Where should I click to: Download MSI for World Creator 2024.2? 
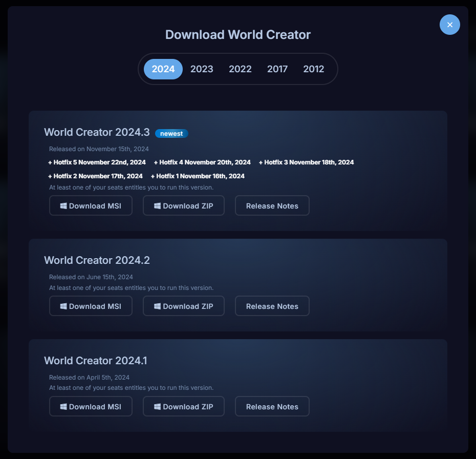click(91, 306)
